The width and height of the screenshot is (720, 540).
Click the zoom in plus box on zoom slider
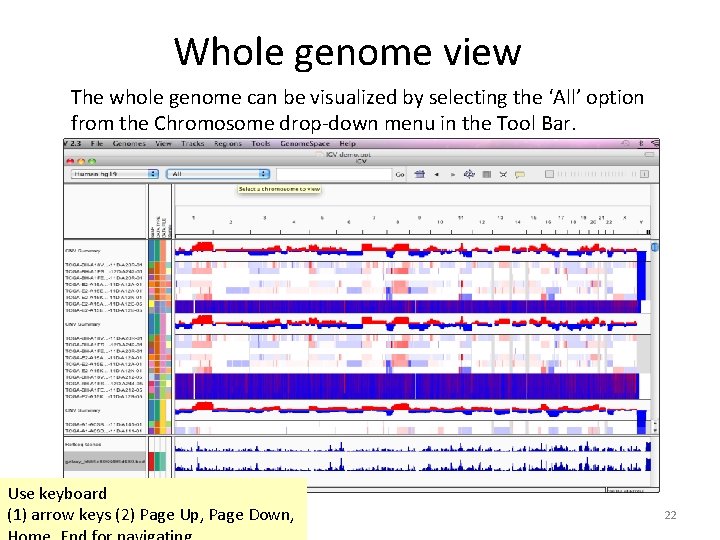coord(645,174)
